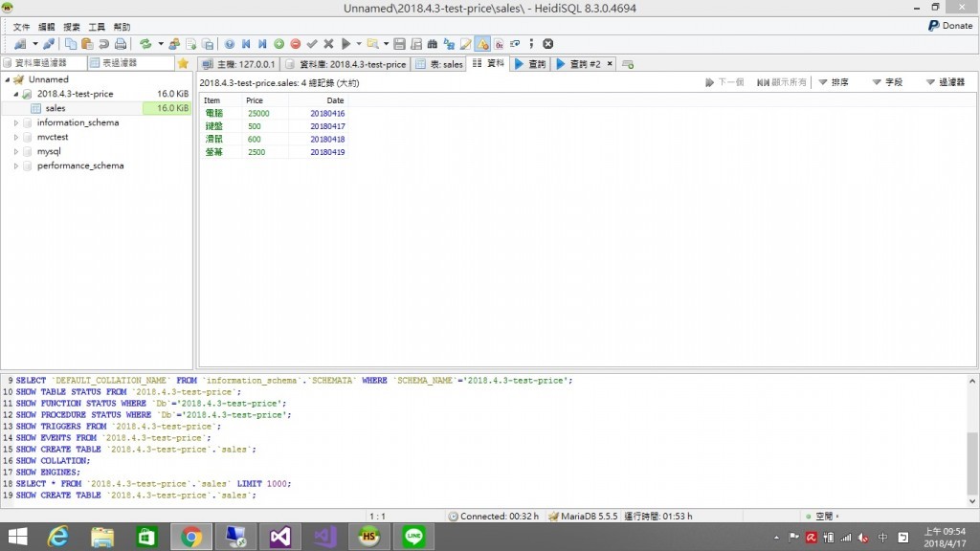Switch to the 查詢 (Query) tab
Viewport: 980px width, 551px height.
[530, 64]
